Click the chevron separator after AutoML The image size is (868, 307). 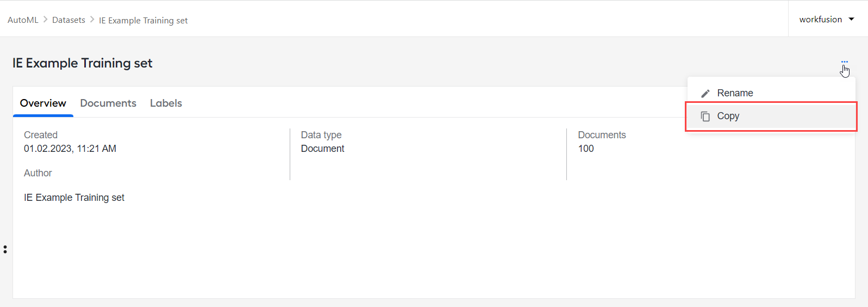[x=46, y=20]
